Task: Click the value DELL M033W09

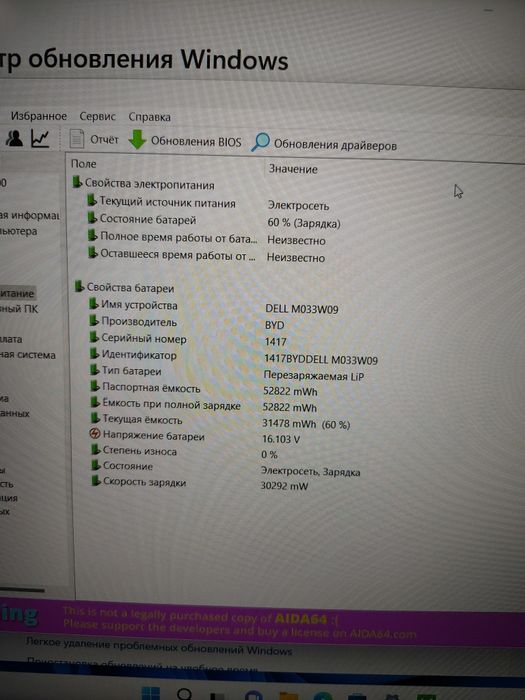Action: [302, 309]
